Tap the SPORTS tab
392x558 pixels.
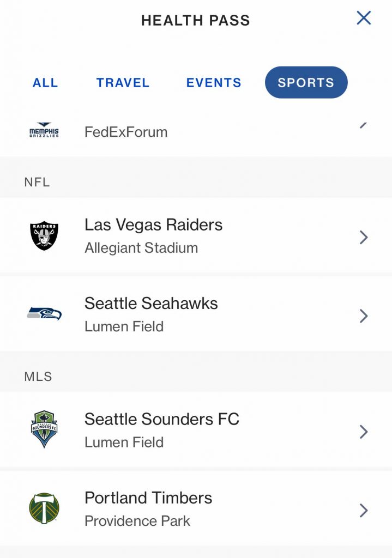(306, 83)
